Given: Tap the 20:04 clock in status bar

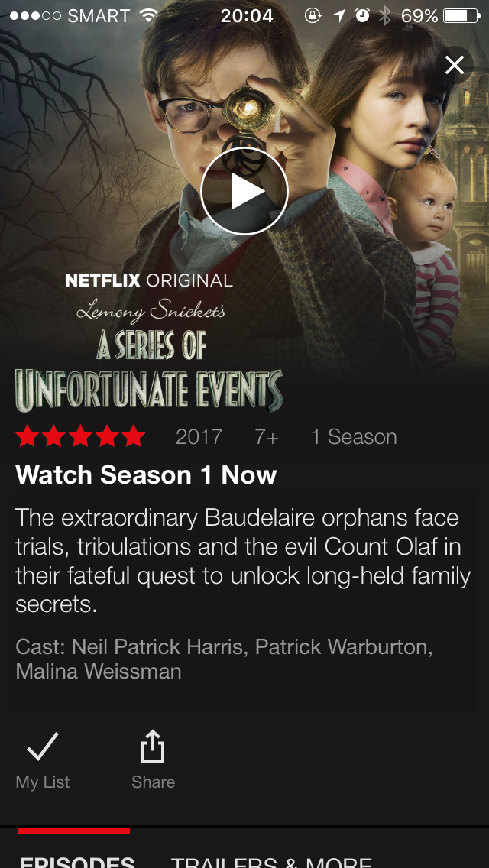Looking at the screenshot, I should click(247, 15).
